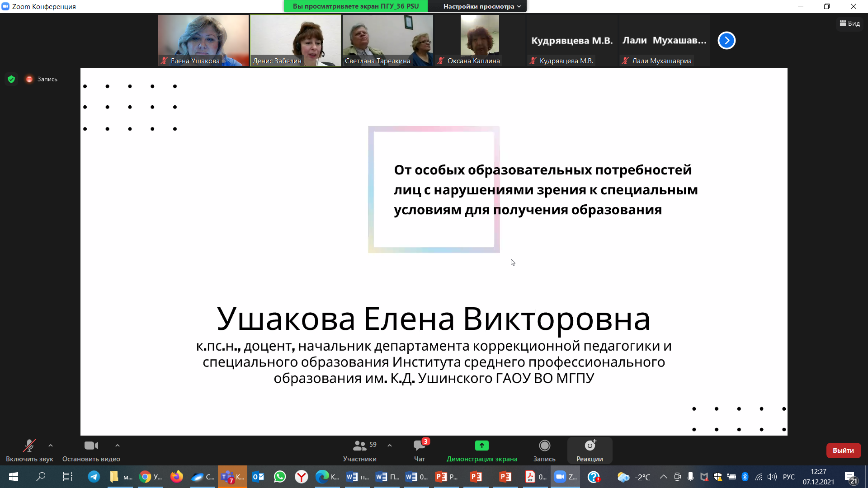Select Светлана Тарелкина video thumbnail
868x488 pixels.
(x=387, y=41)
